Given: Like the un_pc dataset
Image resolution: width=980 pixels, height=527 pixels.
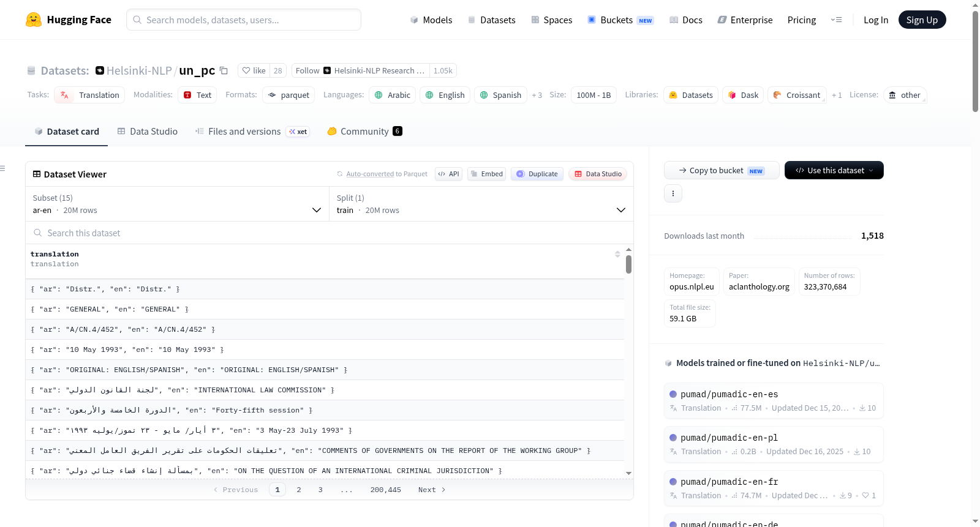Looking at the screenshot, I should (254, 71).
